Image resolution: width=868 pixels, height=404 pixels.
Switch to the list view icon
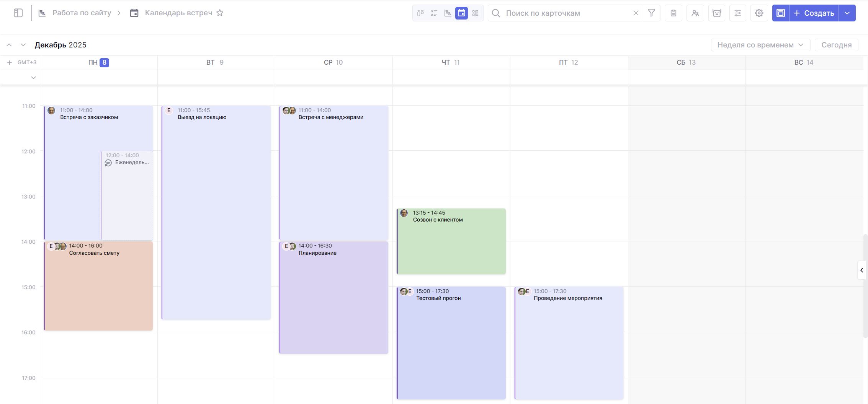coord(434,13)
